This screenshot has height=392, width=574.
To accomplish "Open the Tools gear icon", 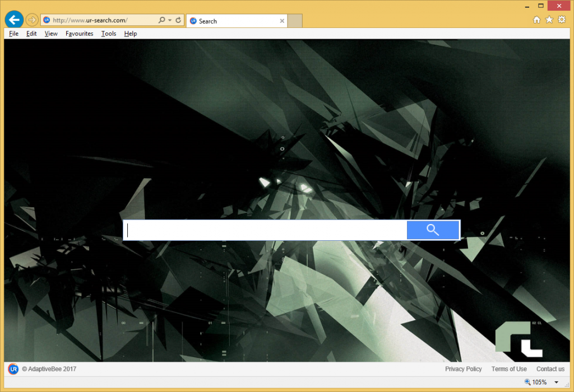I will coord(562,20).
